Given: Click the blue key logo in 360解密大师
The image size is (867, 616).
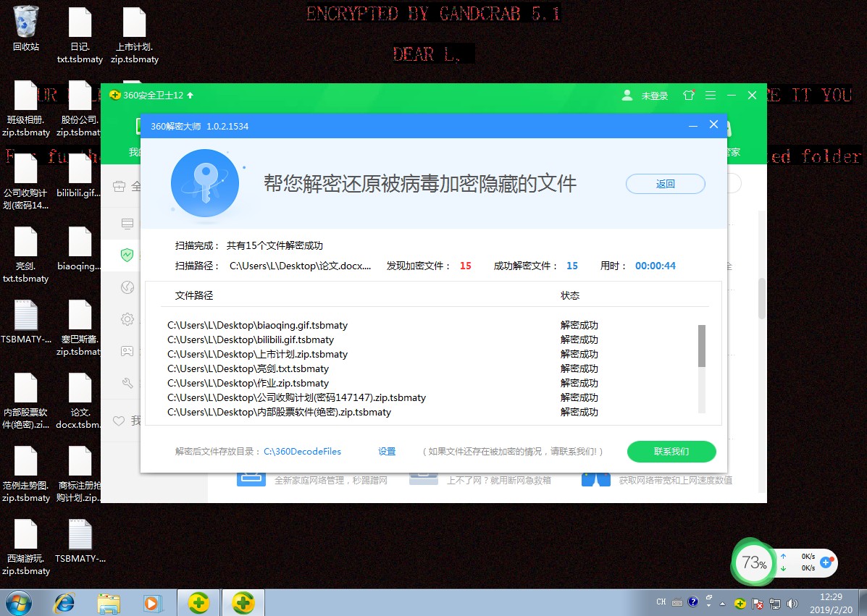Looking at the screenshot, I should [x=204, y=183].
